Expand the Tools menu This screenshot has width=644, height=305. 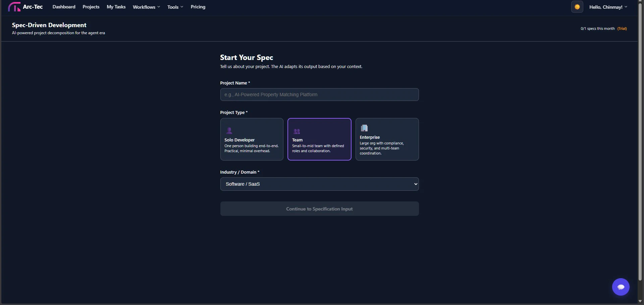click(175, 7)
